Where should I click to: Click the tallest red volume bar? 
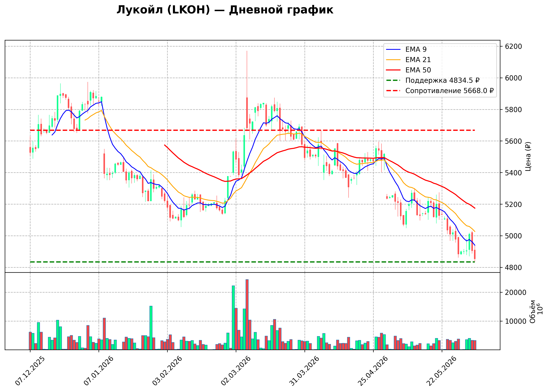[x=247, y=315]
